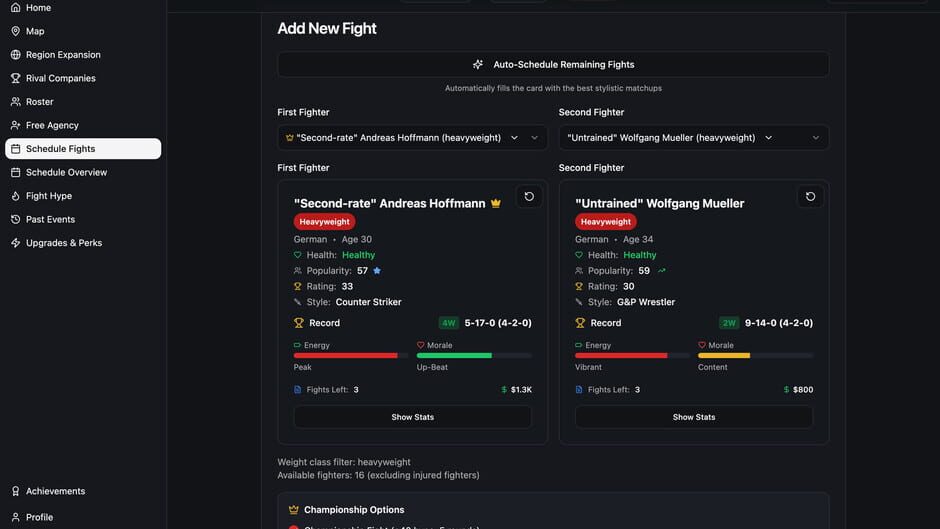Viewport: 940px width, 529px height.
Task: Open the First Fighter dropdown
Action: point(534,138)
